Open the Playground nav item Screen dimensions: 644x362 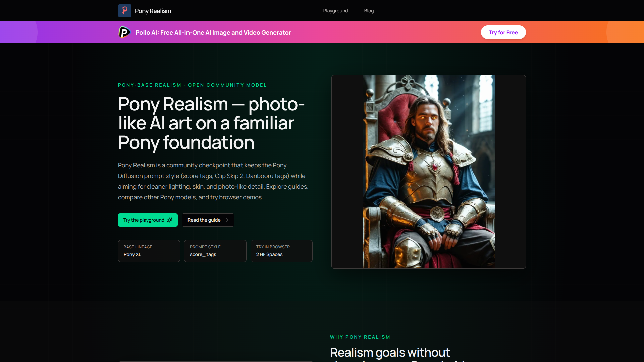click(335, 11)
